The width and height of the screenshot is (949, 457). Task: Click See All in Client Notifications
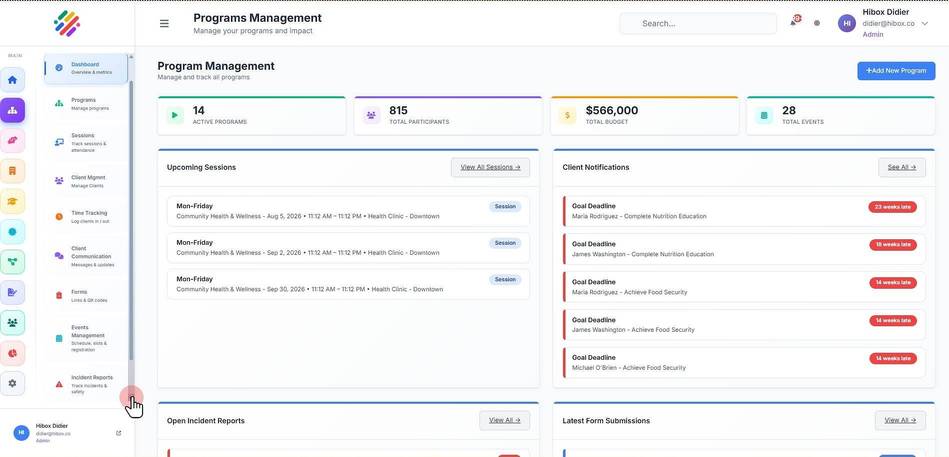(902, 167)
